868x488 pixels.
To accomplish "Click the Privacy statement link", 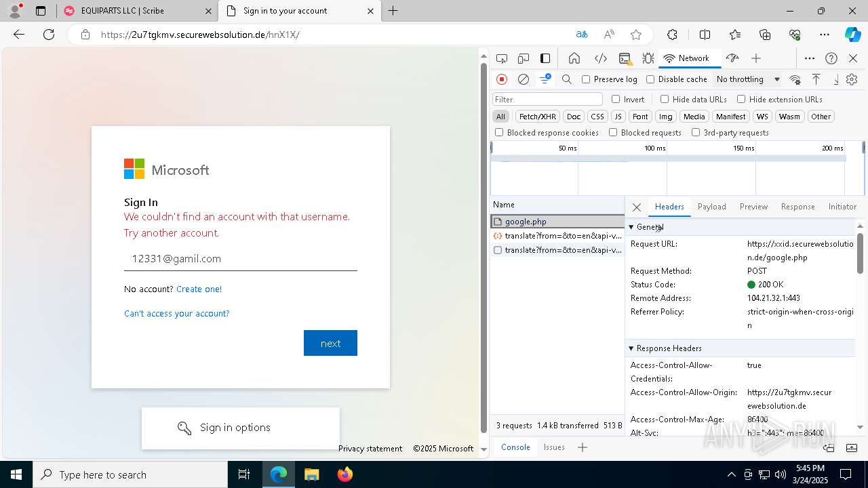I will 370,449.
